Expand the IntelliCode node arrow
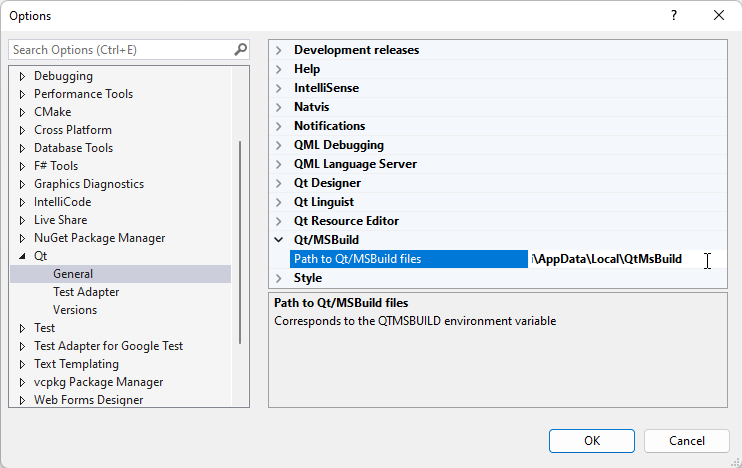The height and width of the screenshot is (468, 742). [x=22, y=202]
